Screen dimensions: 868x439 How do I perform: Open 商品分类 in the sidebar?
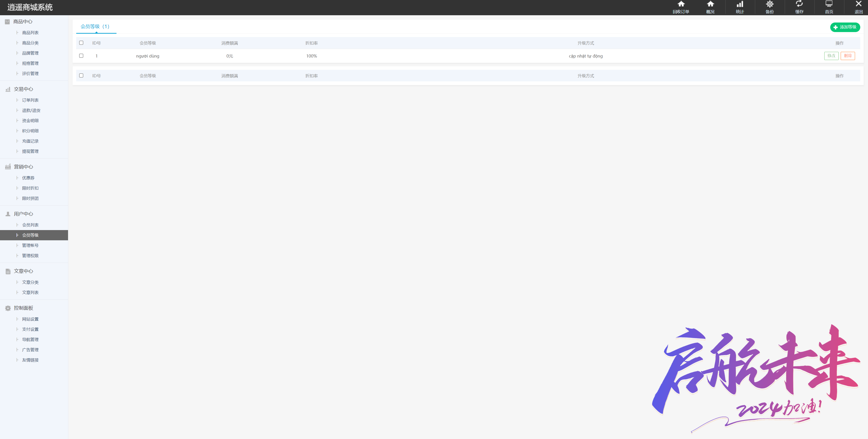pyautogui.click(x=30, y=43)
